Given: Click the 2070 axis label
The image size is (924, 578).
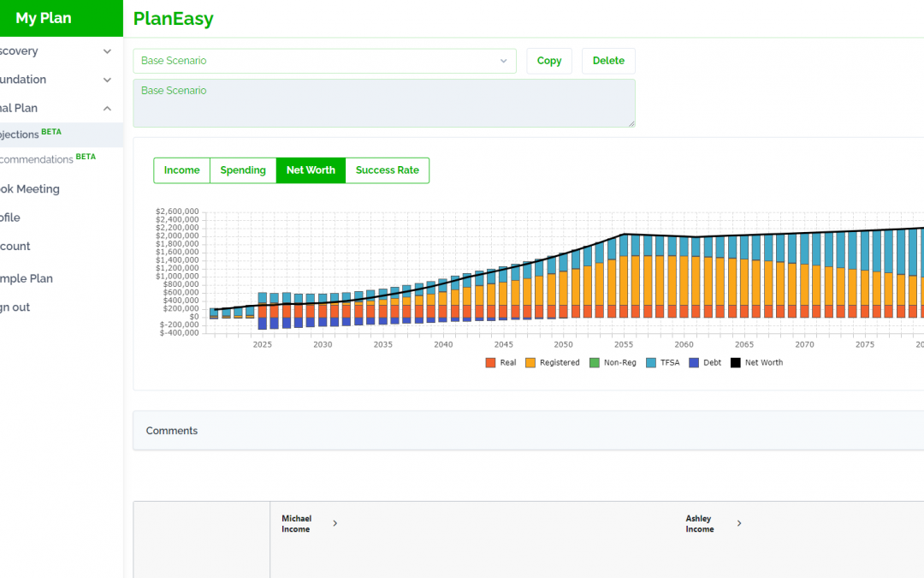Looking at the screenshot, I should 804,344.
